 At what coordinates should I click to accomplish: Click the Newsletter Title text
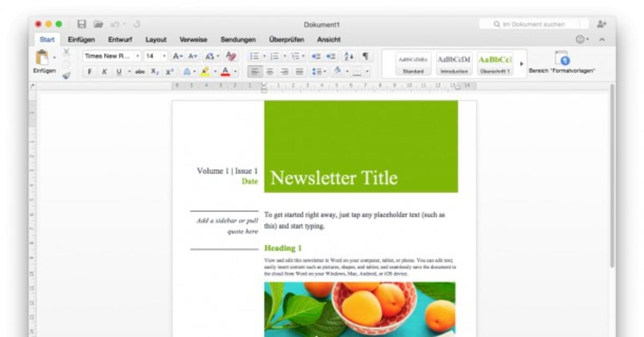334,178
